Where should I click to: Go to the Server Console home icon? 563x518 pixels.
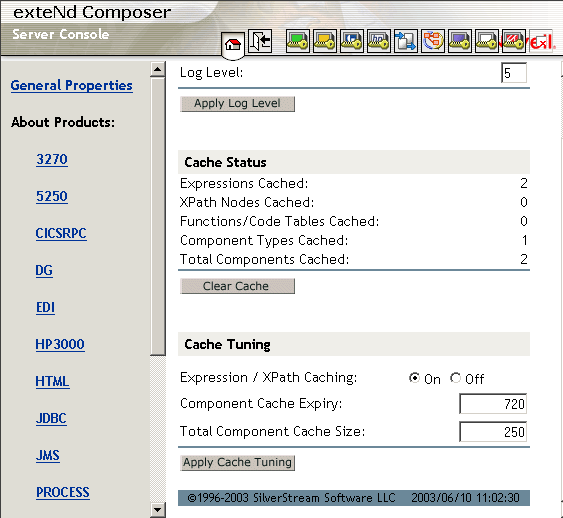pyautogui.click(x=233, y=45)
